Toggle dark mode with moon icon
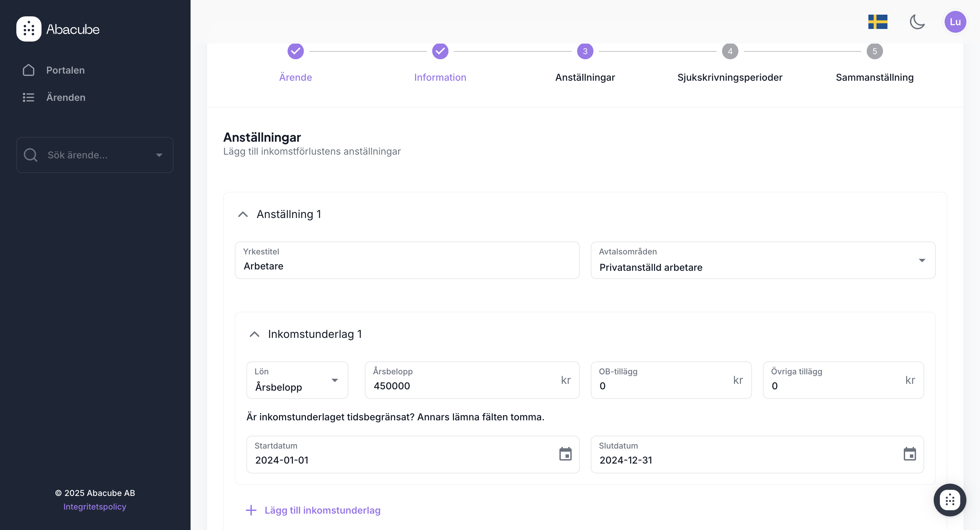The height and width of the screenshot is (530, 980). (917, 22)
